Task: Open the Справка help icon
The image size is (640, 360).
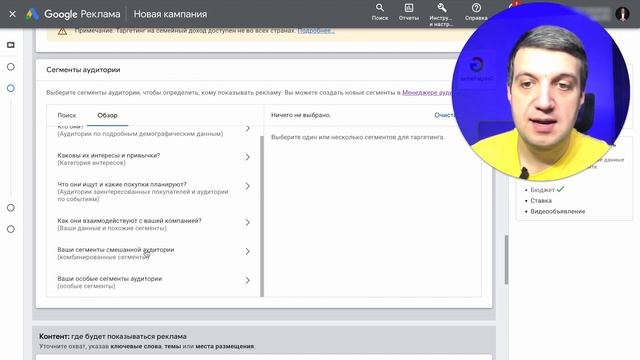Action: [476, 12]
